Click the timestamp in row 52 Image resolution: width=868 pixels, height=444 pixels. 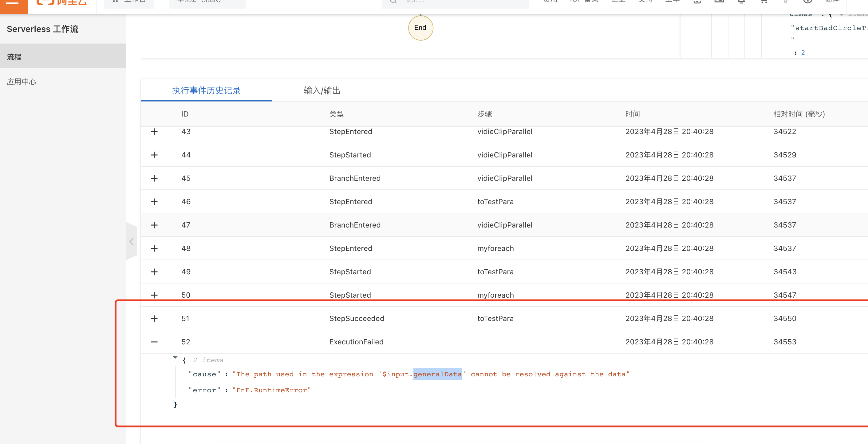(x=669, y=342)
